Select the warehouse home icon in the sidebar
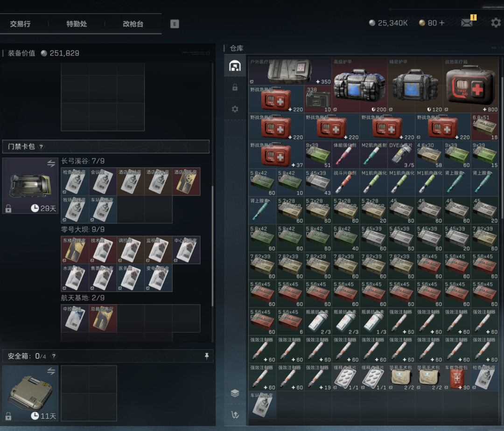 235,66
